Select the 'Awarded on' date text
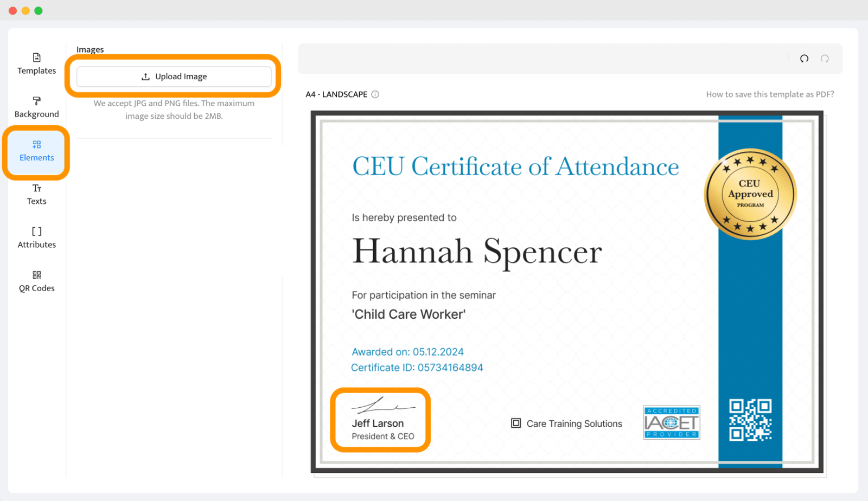Viewport: 868px width, 501px height. point(407,352)
